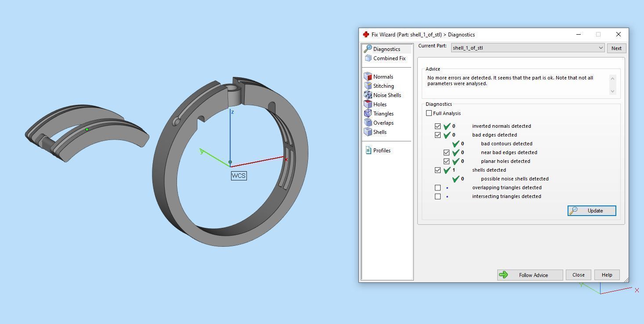
Task: Uncheck the shells detected checkbox
Action: [x=438, y=170]
